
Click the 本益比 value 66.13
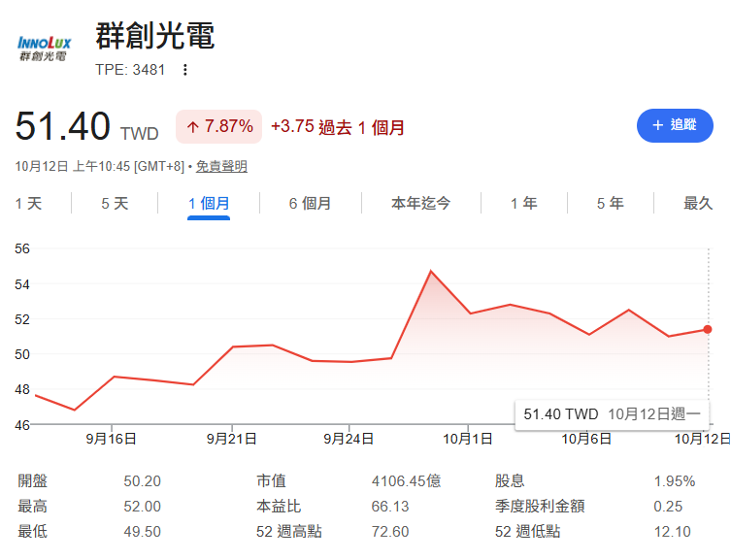coord(390,507)
